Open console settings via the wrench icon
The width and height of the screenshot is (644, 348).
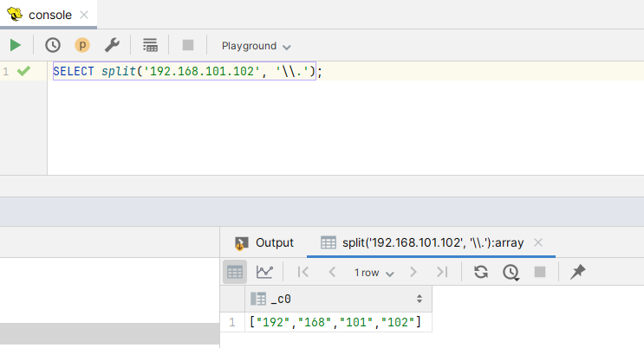point(112,45)
